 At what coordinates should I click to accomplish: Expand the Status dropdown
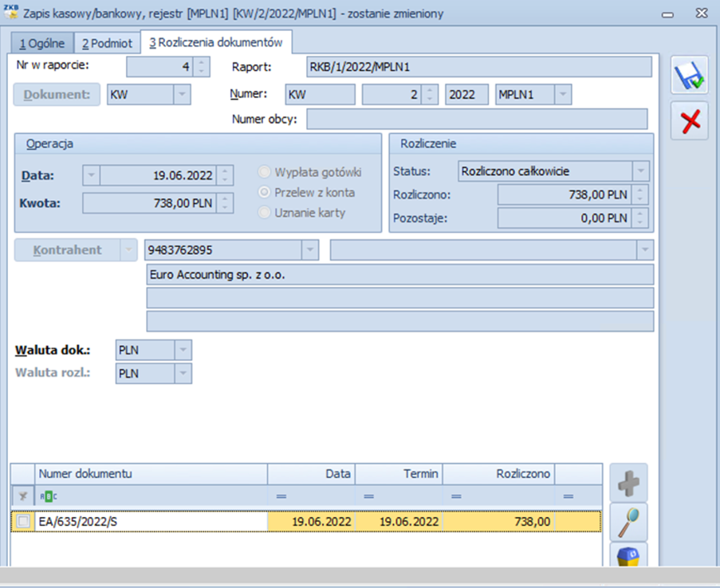click(x=640, y=171)
